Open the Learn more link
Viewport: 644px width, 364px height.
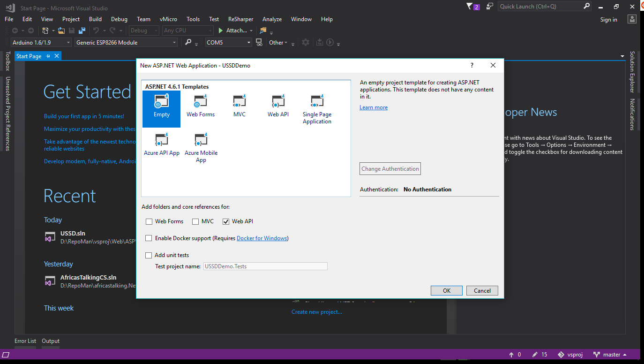pyautogui.click(x=374, y=107)
